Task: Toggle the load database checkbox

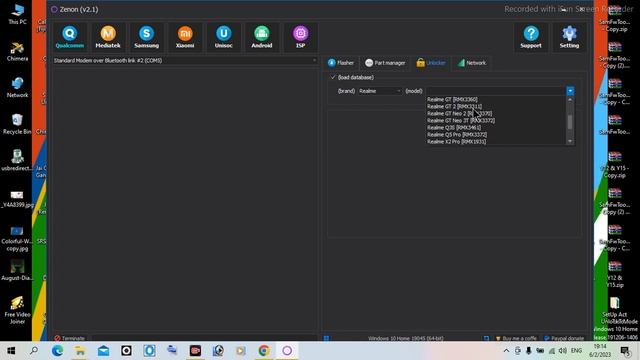Action: pyautogui.click(x=333, y=77)
